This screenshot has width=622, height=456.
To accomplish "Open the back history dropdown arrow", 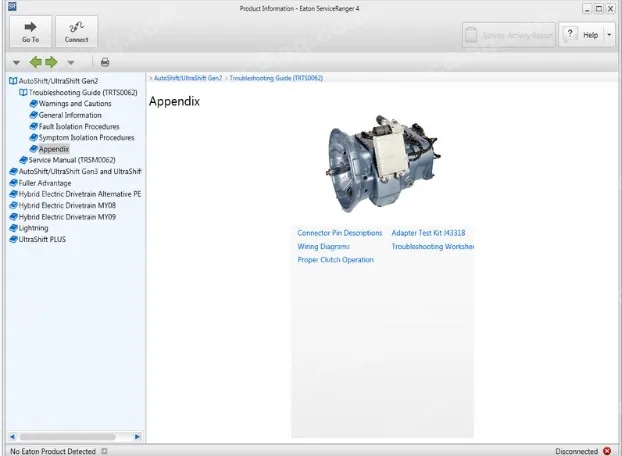I will (x=16, y=62).
